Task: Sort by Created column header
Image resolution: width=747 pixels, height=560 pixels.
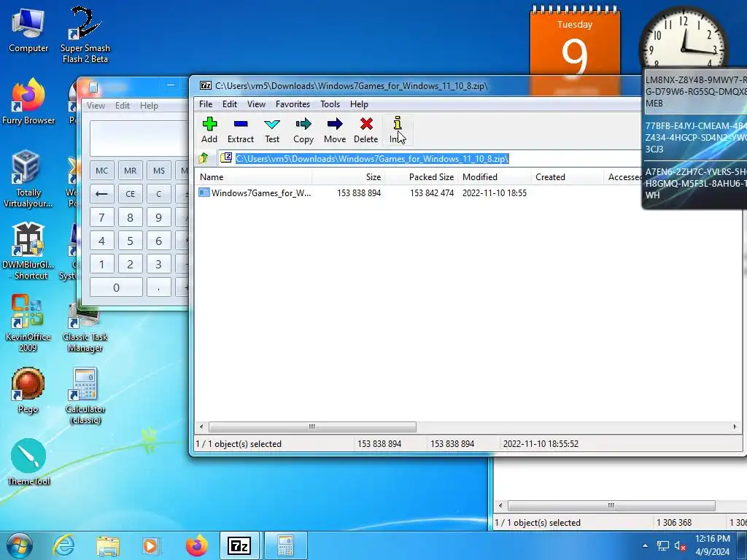Action: pos(567,177)
